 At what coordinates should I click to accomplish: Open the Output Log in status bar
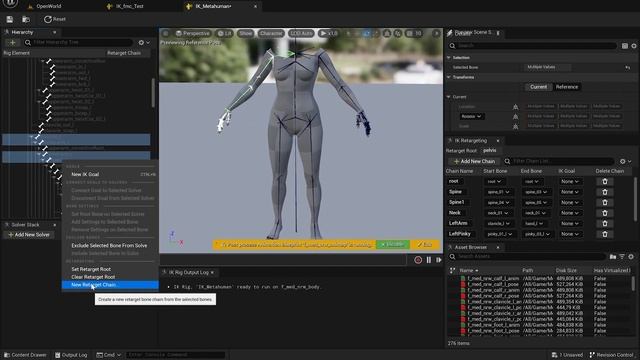71,355
